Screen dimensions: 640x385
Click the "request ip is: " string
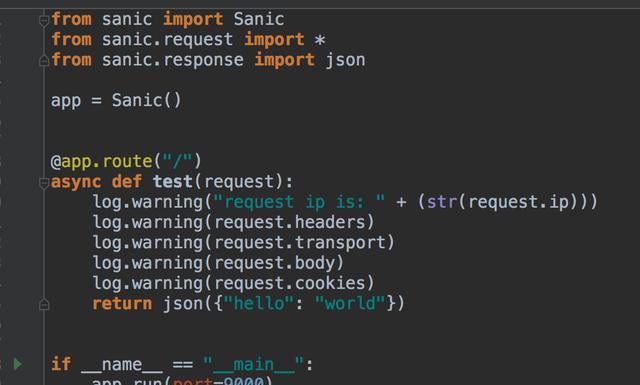click(299, 202)
